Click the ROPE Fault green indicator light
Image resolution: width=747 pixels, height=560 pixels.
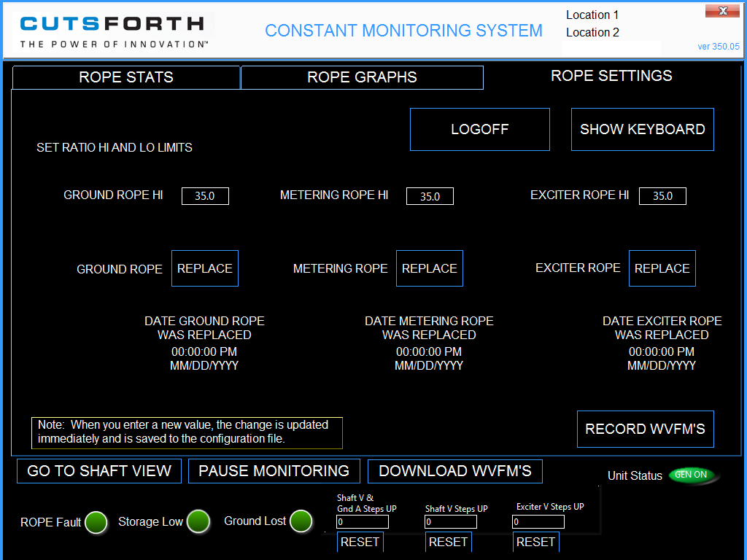[96, 522]
